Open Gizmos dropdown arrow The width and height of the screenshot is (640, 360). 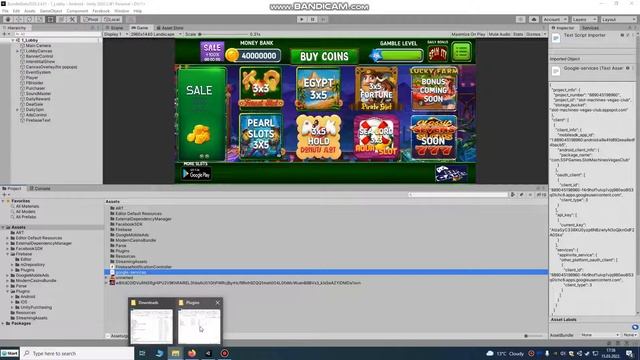(x=544, y=34)
